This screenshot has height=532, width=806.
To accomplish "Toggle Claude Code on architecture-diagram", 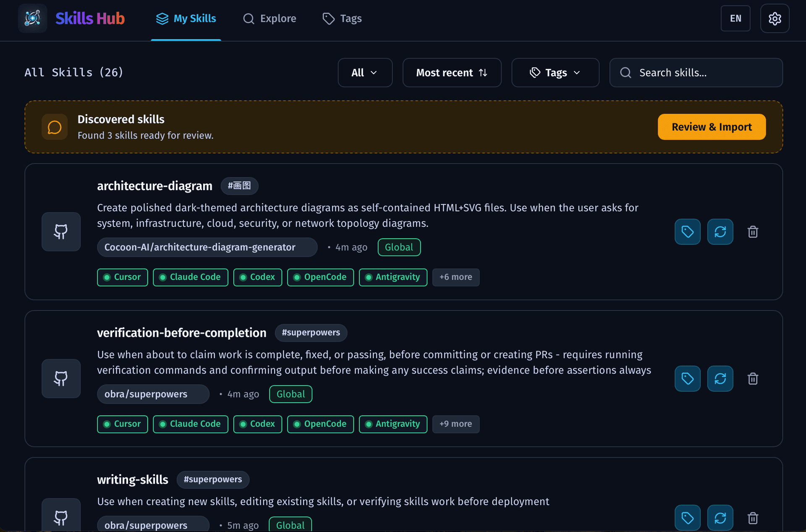I will tap(191, 277).
